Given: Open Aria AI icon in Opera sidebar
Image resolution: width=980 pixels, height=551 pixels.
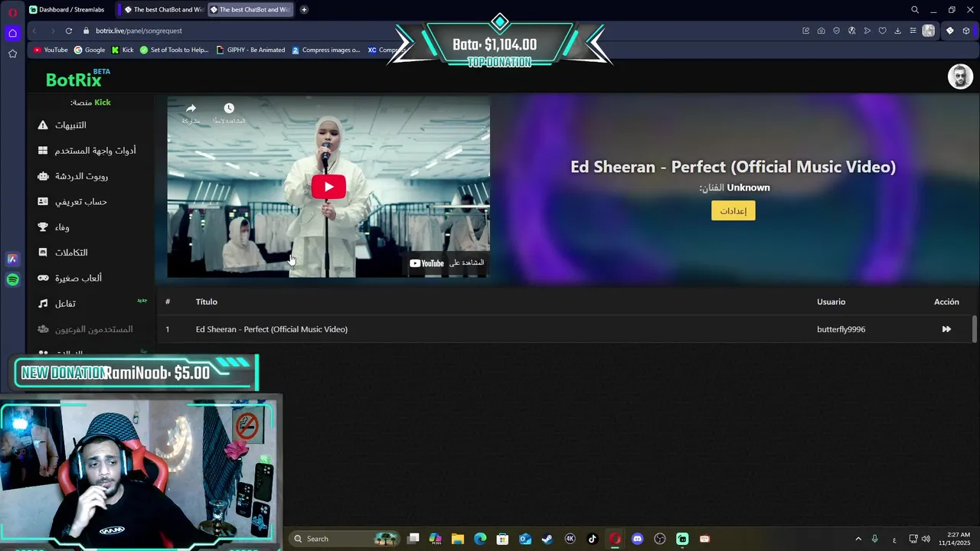Looking at the screenshot, I should tap(12, 259).
